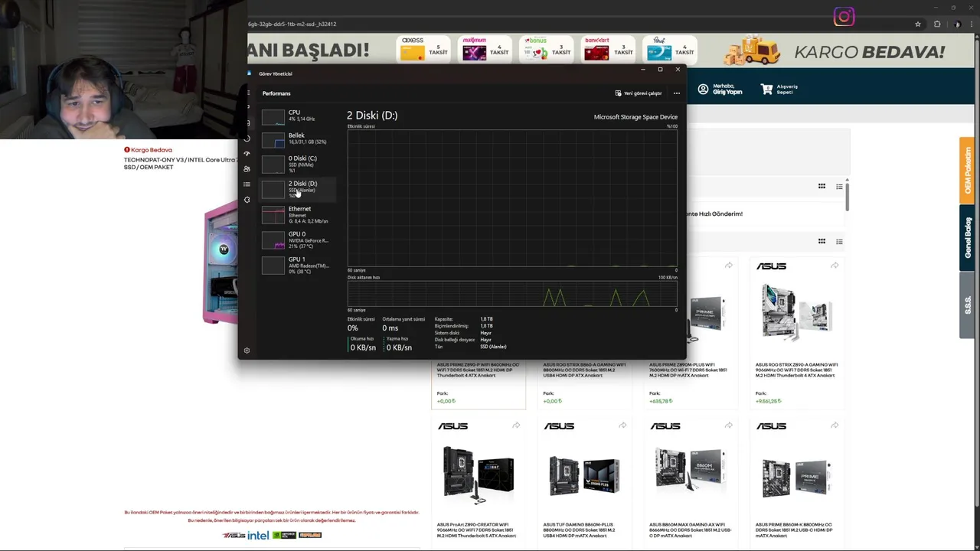Share the ASUS PRIME B860M-K card
This screenshot has width=980, height=551.
coord(835,425)
